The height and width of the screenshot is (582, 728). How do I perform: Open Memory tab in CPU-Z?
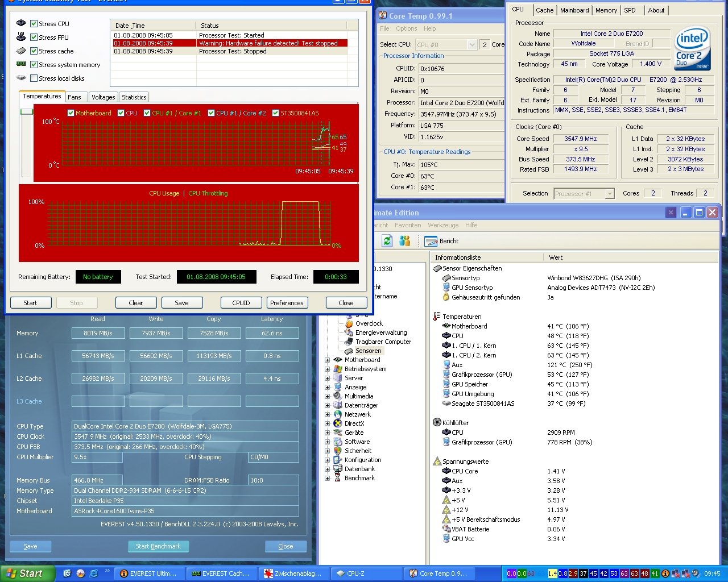coord(606,10)
